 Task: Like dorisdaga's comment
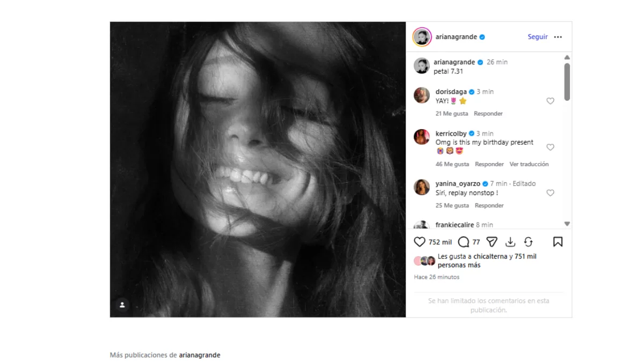tap(550, 101)
